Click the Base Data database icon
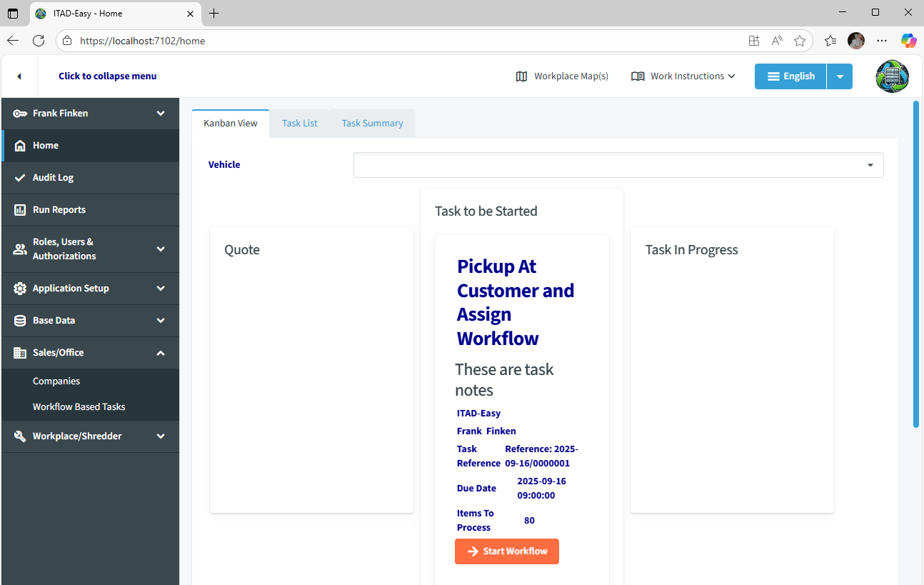 pos(20,321)
